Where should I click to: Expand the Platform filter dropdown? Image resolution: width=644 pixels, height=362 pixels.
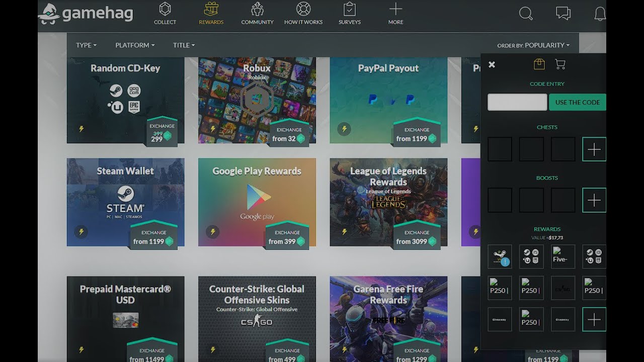(x=135, y=45)
